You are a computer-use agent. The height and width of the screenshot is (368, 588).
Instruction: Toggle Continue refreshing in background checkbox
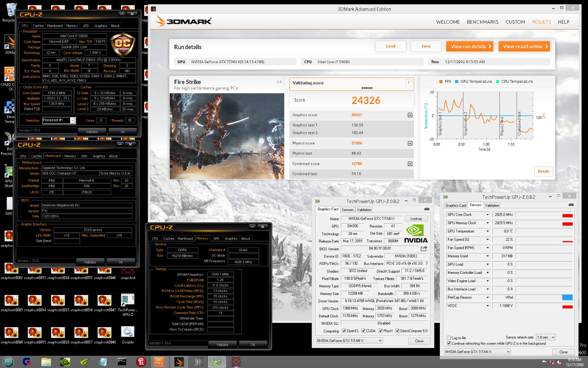(x=449, y=343)
